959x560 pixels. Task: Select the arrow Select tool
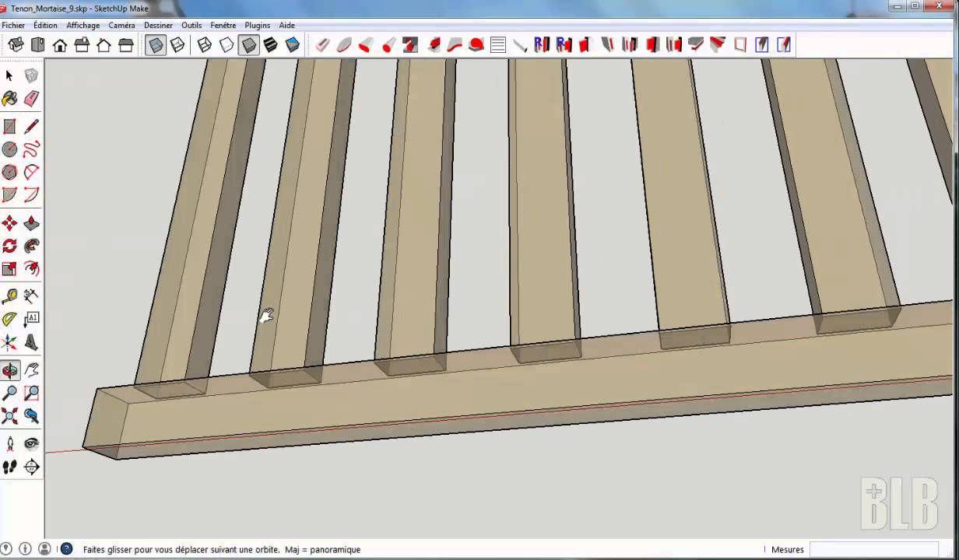tap(9, 76)
